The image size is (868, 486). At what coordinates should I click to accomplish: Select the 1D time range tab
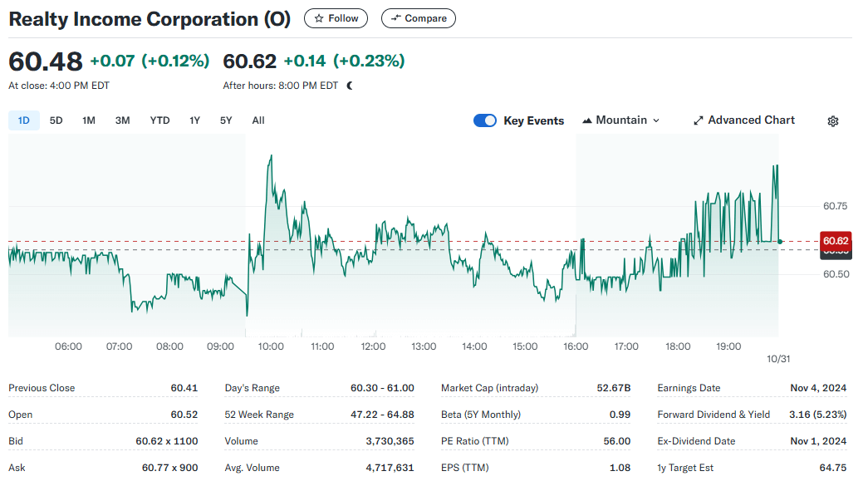[24, 120]
